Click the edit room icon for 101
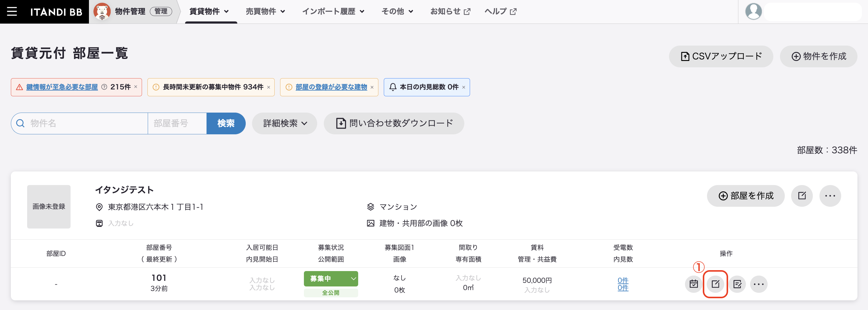 [715, 284]
